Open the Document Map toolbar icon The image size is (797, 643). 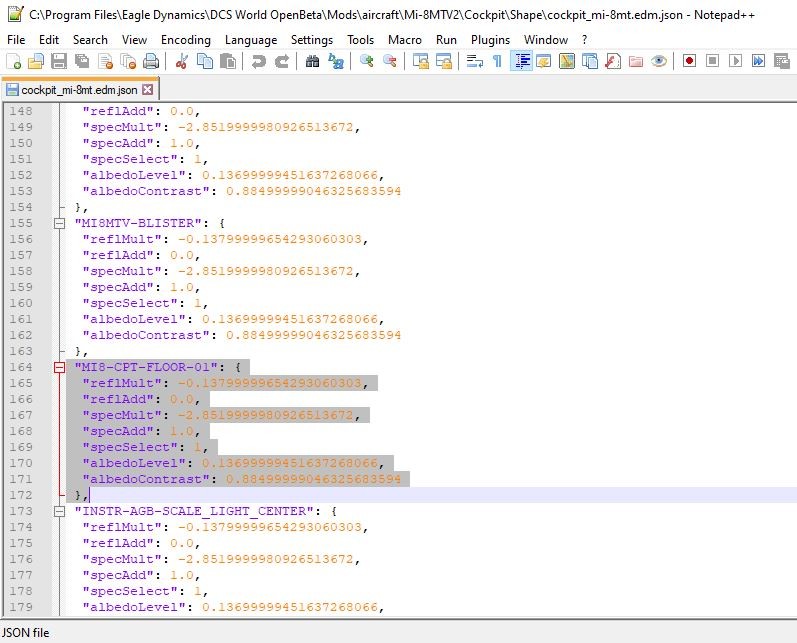pyautogui.click(x=567, y=62)
